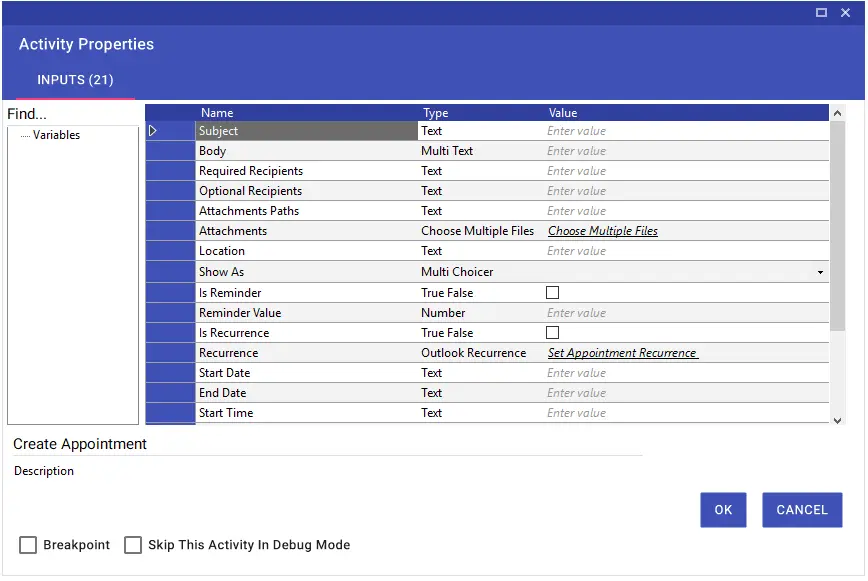
Task: Click the CANCEL button
Action: (802, 511)
